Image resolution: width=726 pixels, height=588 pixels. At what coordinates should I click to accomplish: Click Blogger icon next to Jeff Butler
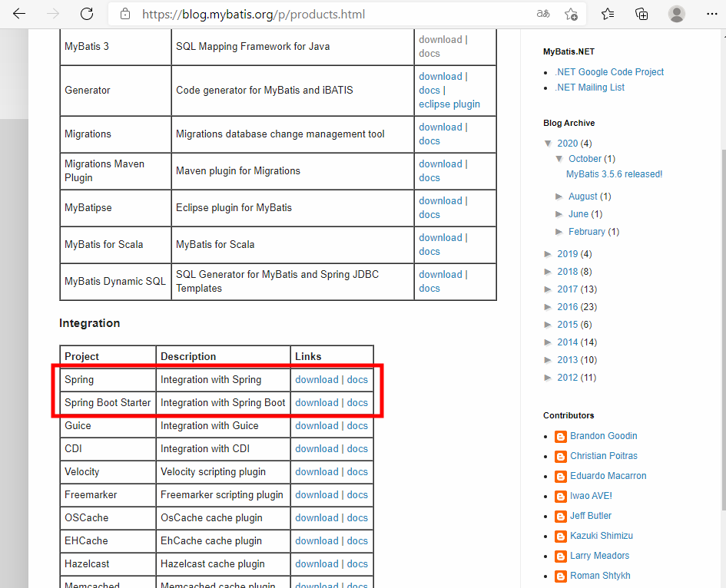[560, 516]
